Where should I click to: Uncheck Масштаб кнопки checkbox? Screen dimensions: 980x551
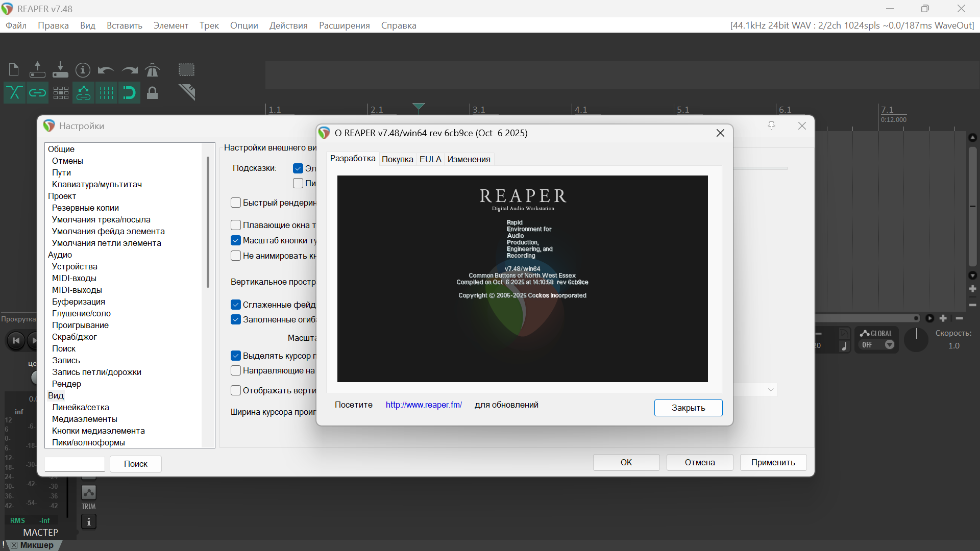236,240
